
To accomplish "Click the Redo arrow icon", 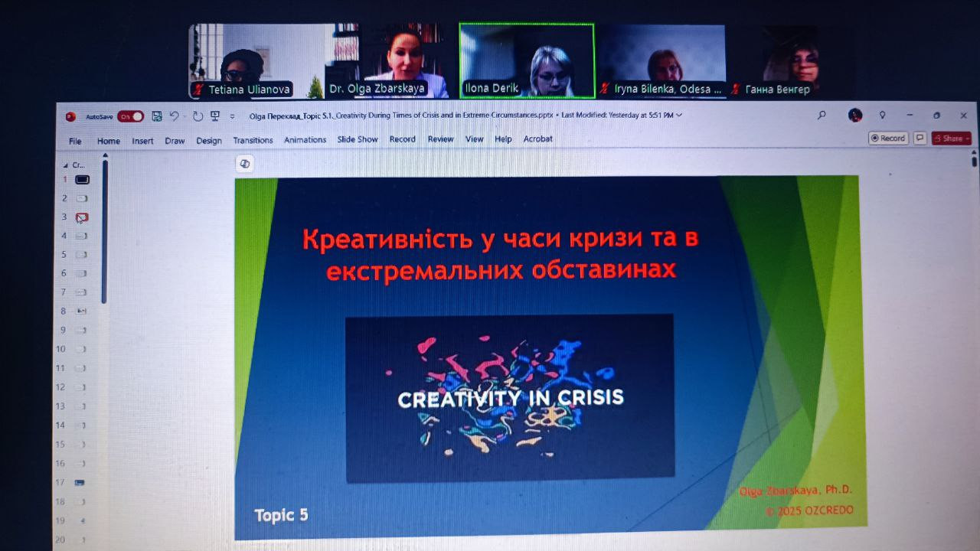I will [198, 116].
